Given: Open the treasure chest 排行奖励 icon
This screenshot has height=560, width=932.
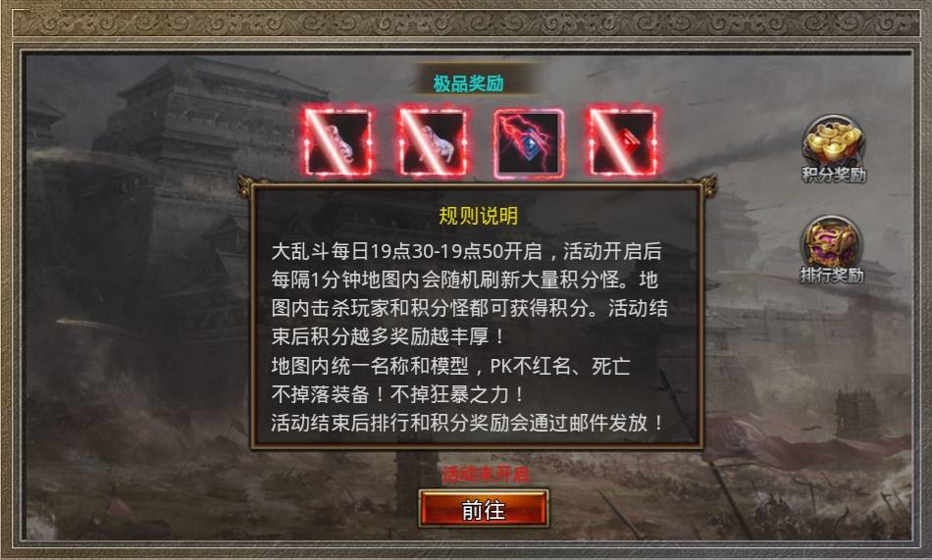Looking at the screenshot, I should [x=832, y=240].
